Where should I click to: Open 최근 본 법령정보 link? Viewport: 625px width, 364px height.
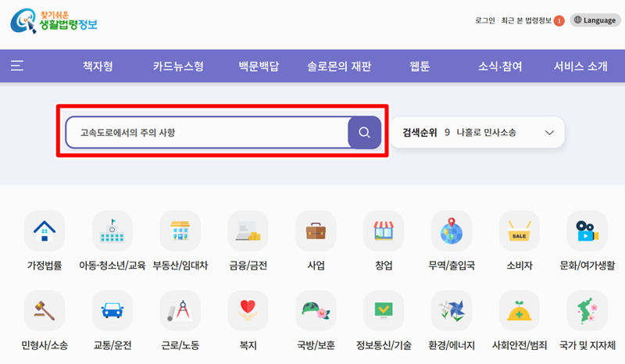(526, 20)
